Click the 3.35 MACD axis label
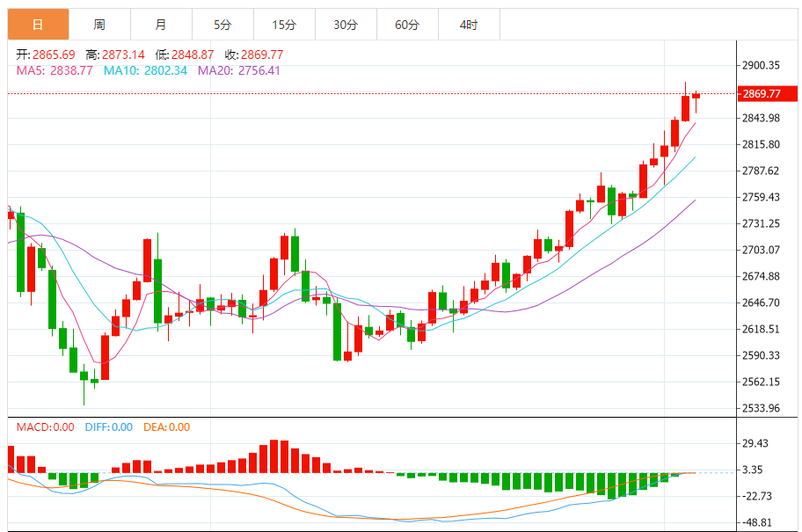Screen dimensions: 802x532 (x=753, y=470)
